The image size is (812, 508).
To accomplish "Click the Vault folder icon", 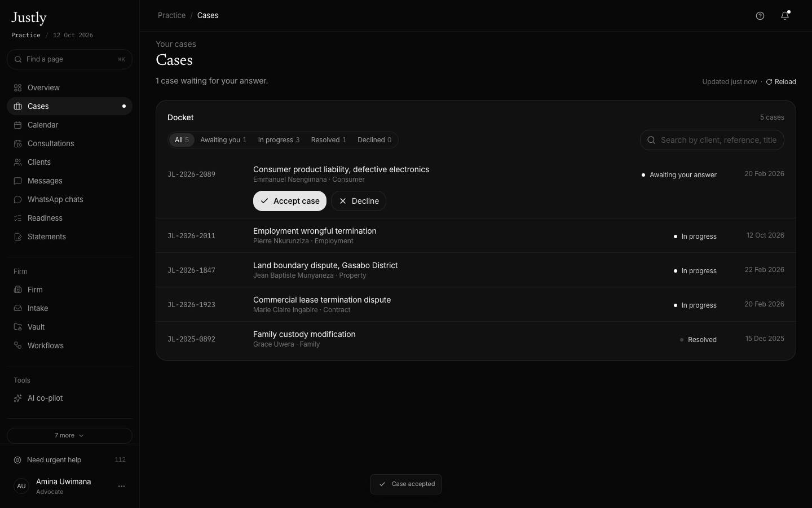I will tap(18, 327).
